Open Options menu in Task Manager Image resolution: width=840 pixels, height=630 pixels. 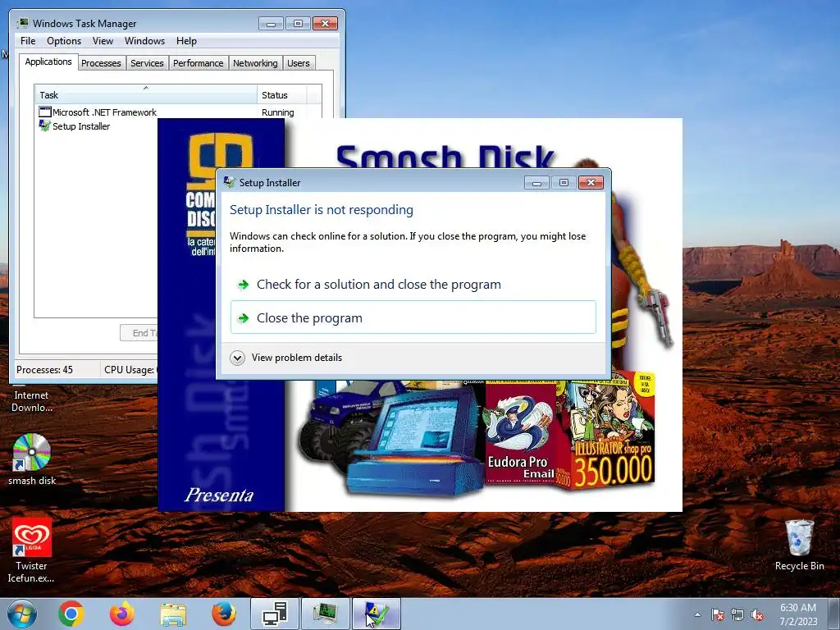pos(64,41)
